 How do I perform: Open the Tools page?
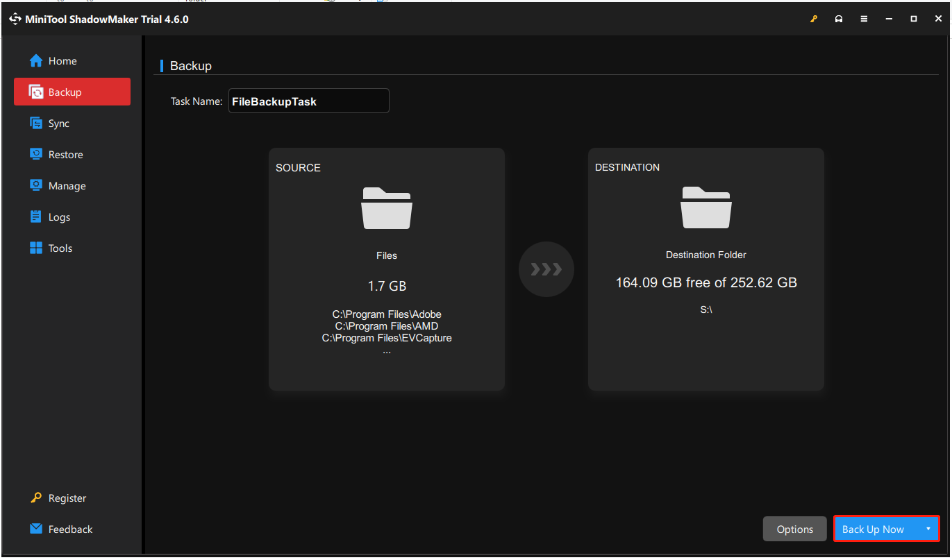point(72,248)
